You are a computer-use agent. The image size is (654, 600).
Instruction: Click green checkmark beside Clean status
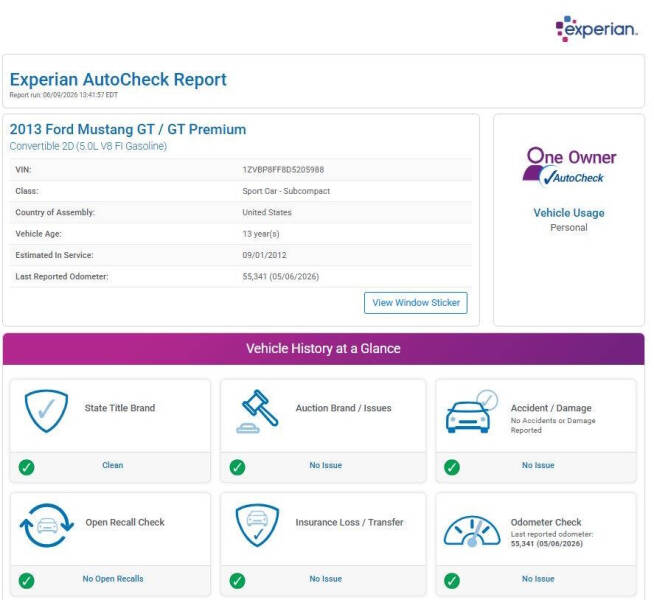click(27, 467)
